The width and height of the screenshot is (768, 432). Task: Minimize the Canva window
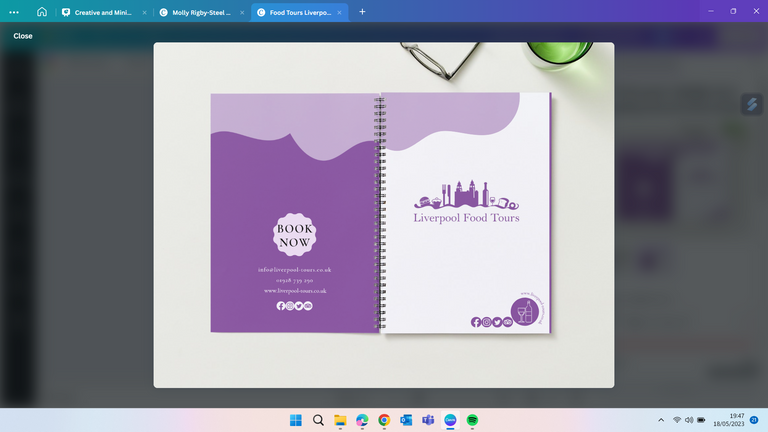[x=711, y=11]
